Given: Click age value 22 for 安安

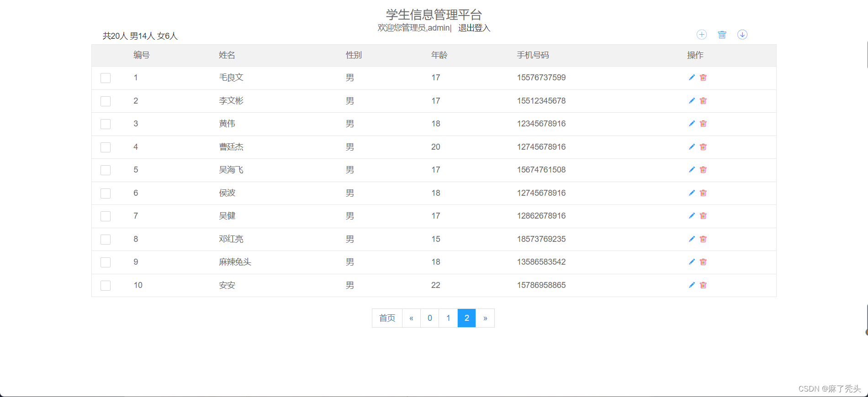Looking at the screenshot, I should (x=436, y=285).
